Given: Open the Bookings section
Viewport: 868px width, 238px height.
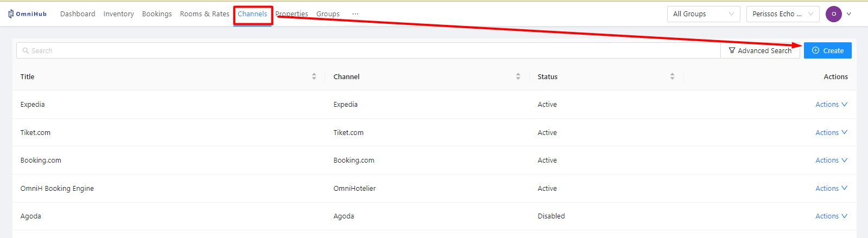Looking at the screenshot, I should 157,14.
